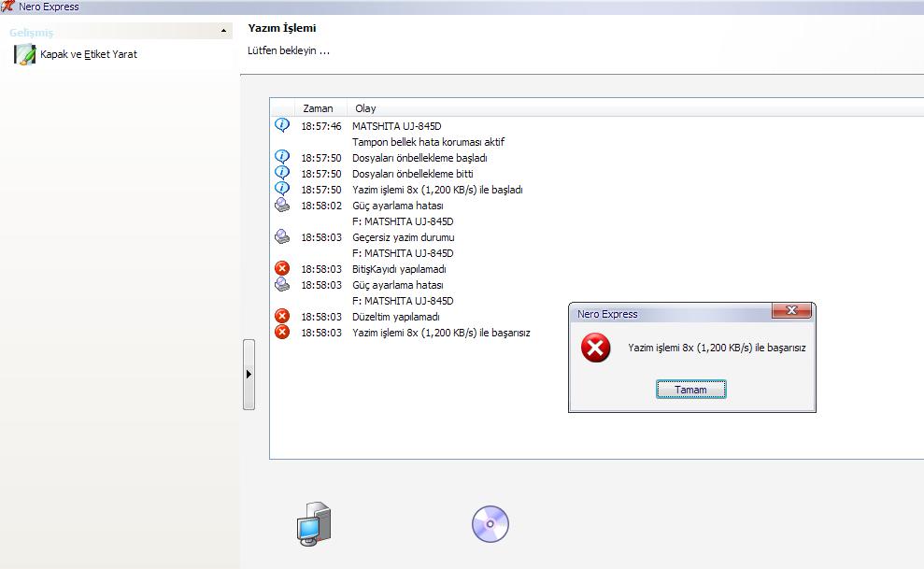
Task: Select 'BitişKayıdı yapılamadı' log text
Action: click(399, 269)
